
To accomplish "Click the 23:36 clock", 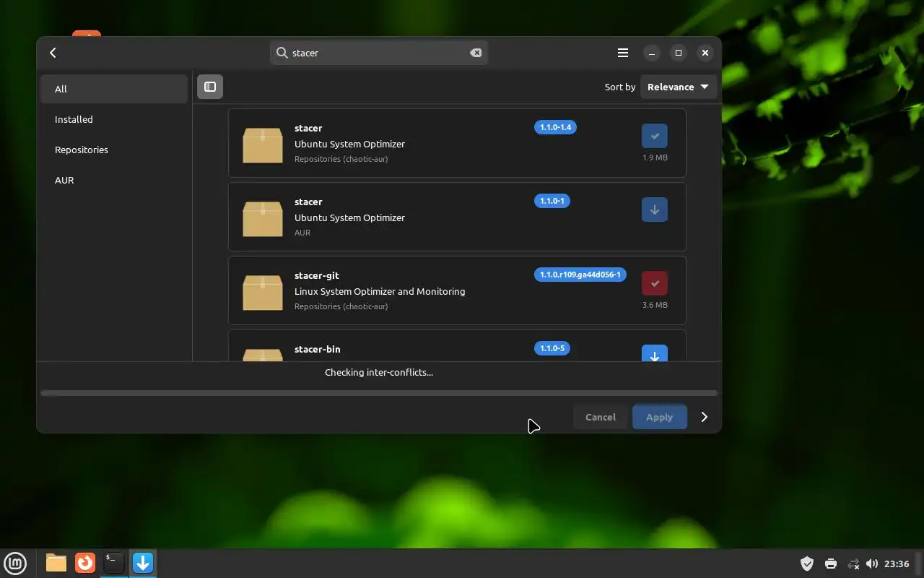I will [x=897, y=564].
